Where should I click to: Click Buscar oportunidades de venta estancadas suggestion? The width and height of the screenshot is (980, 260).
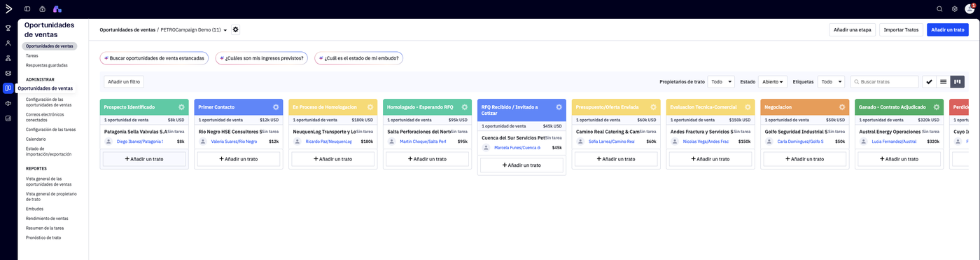tap(154, 58)
